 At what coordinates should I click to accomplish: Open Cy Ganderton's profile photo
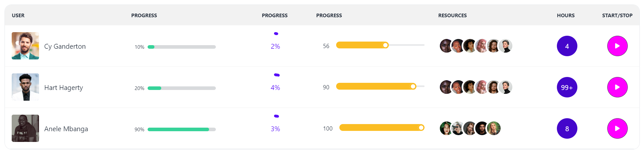(25, 46)
